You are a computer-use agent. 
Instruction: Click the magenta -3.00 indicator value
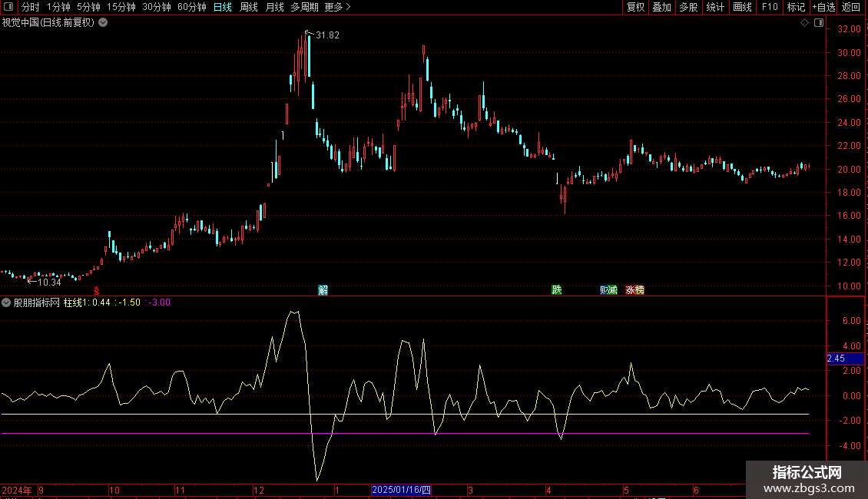pyautogui.click(x=160, y=302)
